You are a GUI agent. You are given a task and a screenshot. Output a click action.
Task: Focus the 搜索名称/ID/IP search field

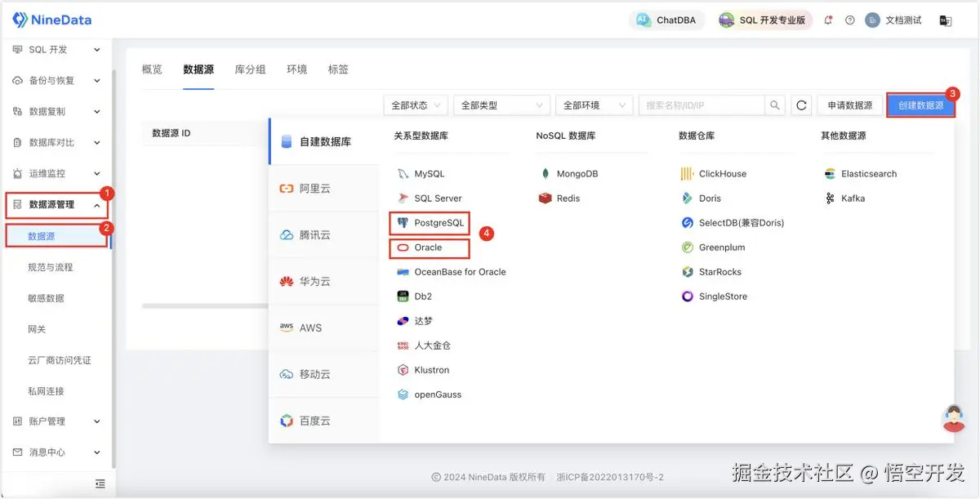point(702,105)
